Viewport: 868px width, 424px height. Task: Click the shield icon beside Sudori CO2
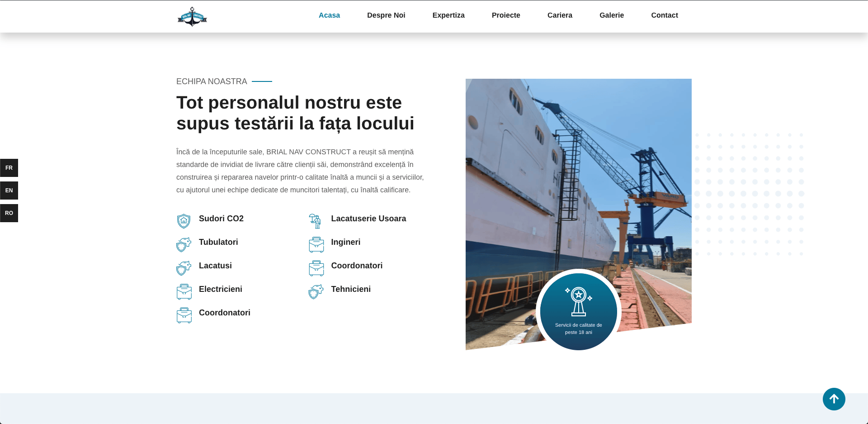(184, 221)
